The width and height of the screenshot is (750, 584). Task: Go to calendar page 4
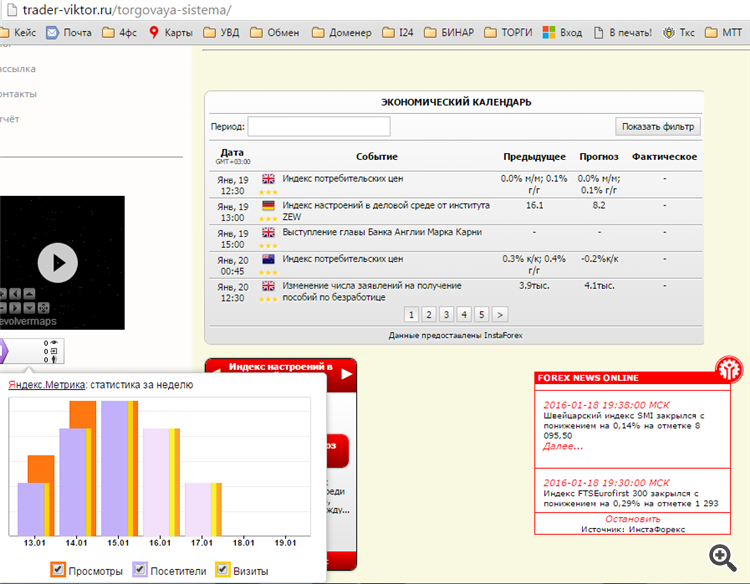click(x=464, y=315)
